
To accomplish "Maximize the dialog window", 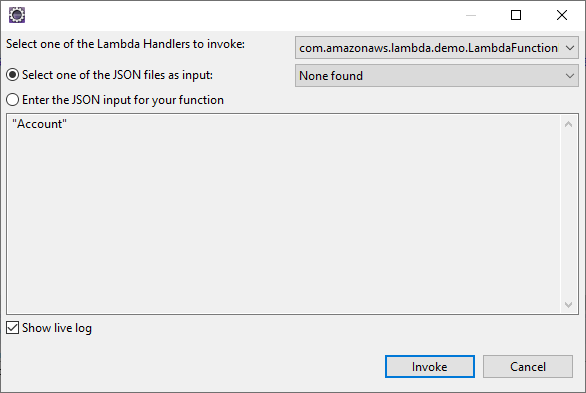I will 516,15.
